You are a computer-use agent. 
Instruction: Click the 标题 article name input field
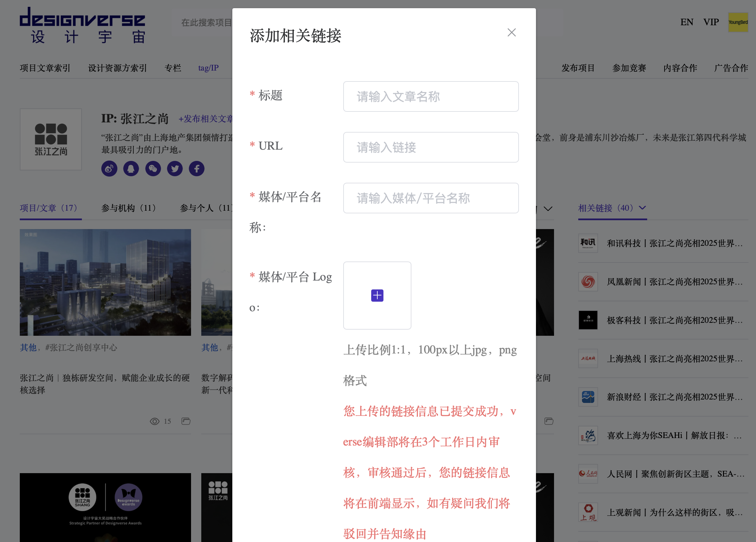pos(431,96)
